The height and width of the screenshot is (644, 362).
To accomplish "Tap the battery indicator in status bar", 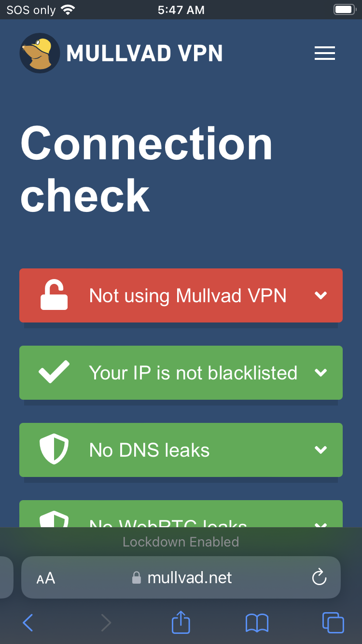I will point(345,10).
